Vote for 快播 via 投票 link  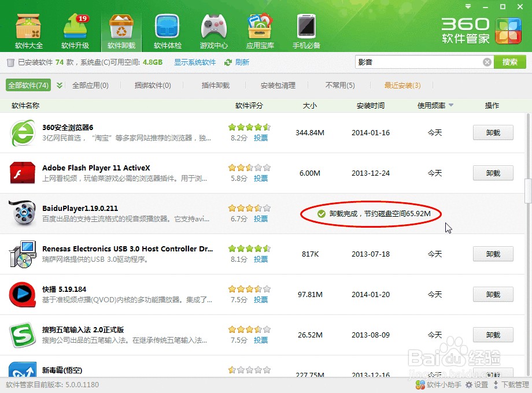(261, 300)
